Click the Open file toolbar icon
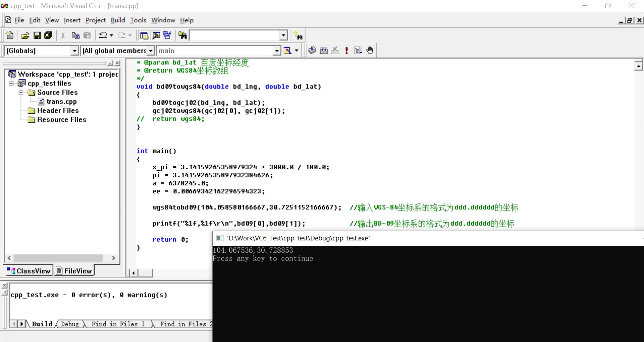 [x=25, y=35]
